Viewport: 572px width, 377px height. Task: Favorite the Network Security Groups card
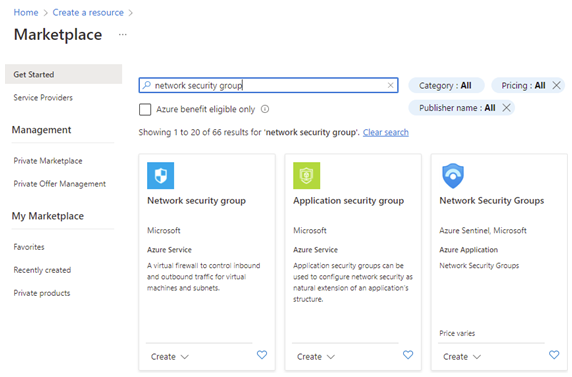pos(554,355)
